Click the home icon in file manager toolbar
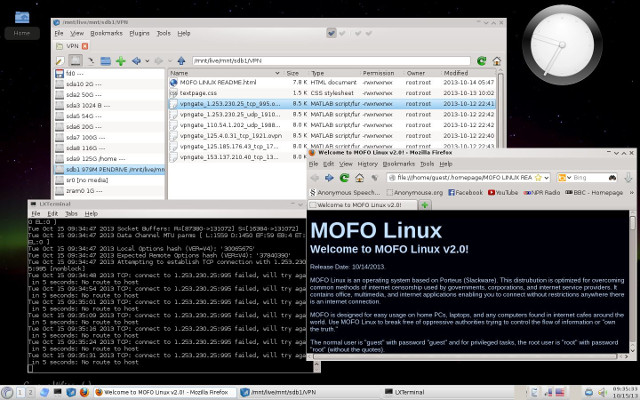The height and width of the screenshot is (400, 640). click(497, 61)
